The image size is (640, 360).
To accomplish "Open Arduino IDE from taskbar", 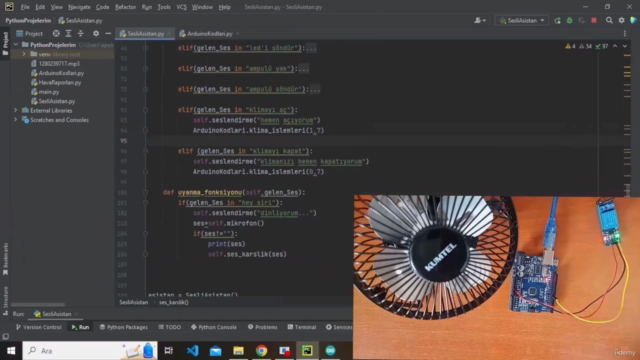I will point(330,351).
